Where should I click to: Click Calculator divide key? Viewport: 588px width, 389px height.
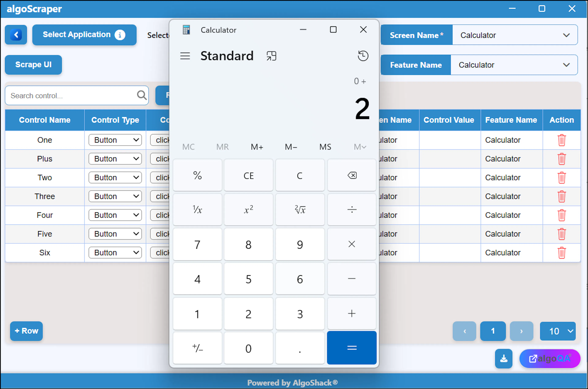pyautogui.click(x=352, y=210)
